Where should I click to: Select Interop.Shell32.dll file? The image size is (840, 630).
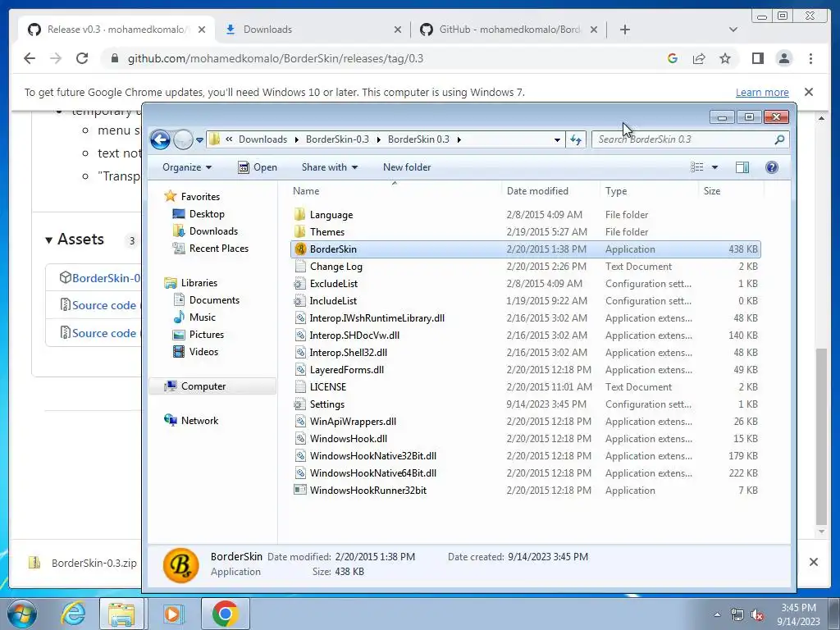click(x=348, y=353)
